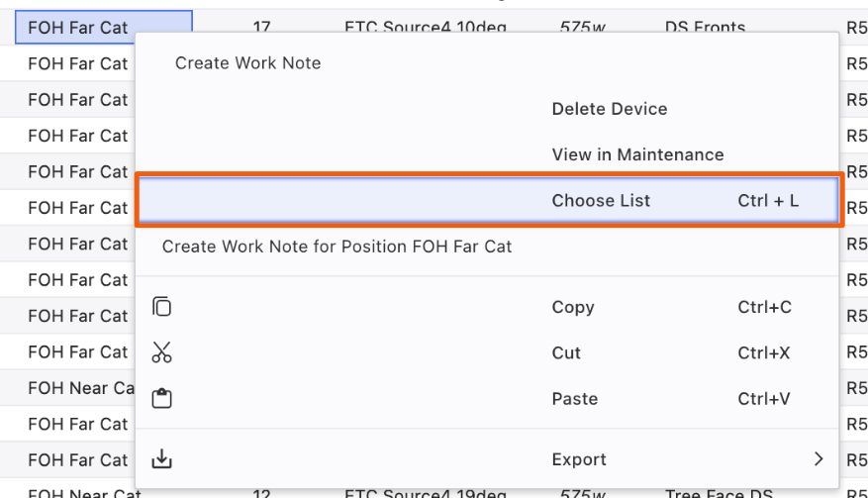The image size is (868, 498).
Task: Open View in Maintenance option
Action: 637,154
